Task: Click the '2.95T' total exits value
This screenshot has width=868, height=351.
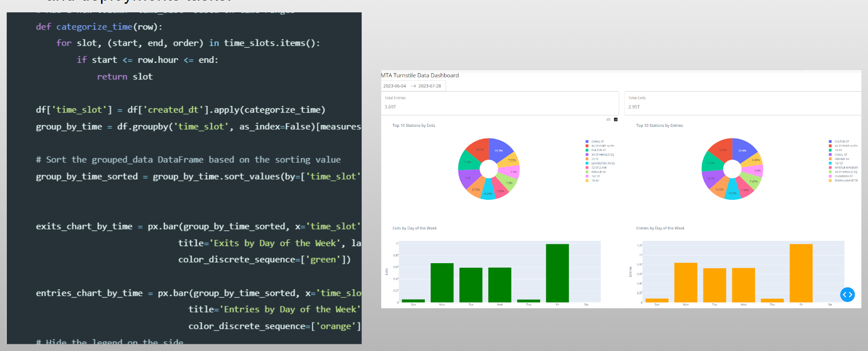Action: pyautogui.click(x=634, y=107)
